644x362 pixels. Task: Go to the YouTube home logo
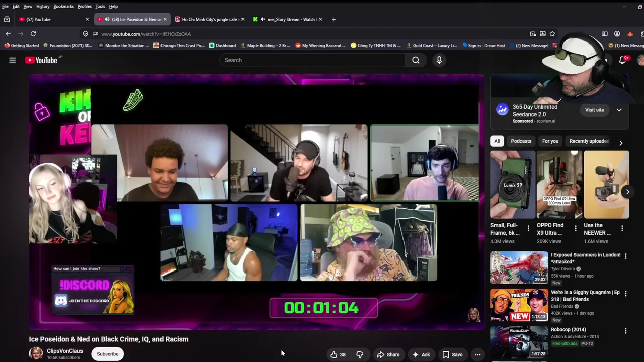tap(41, 60)
